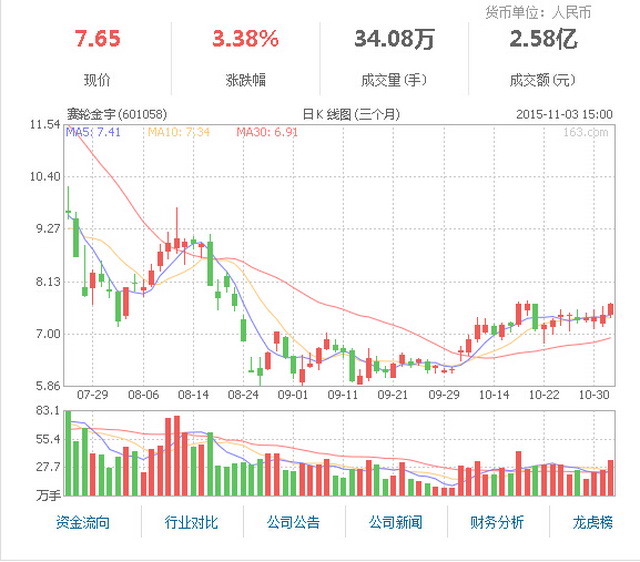The image size is (640, 562).
Task: Open the 资金流向 link
Action: (83, 522)
